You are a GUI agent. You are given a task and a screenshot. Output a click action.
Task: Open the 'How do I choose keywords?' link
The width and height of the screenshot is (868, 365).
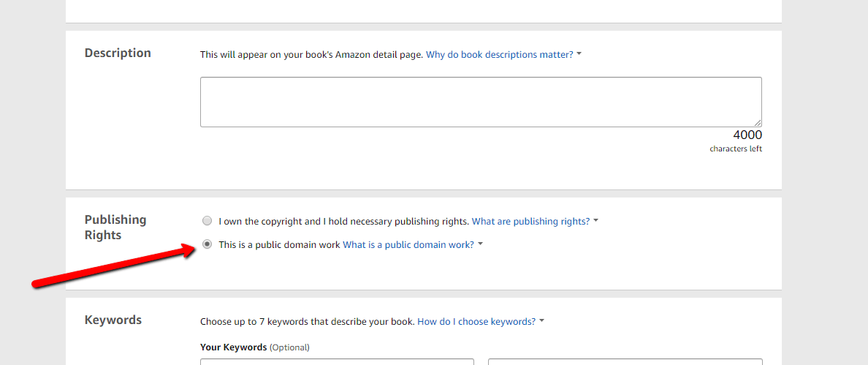point(476,321)
